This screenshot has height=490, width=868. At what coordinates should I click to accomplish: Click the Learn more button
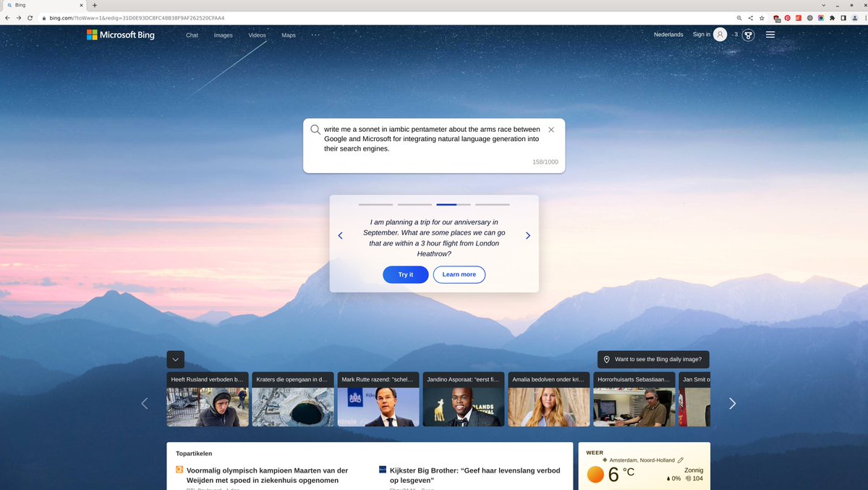[459, 274]
